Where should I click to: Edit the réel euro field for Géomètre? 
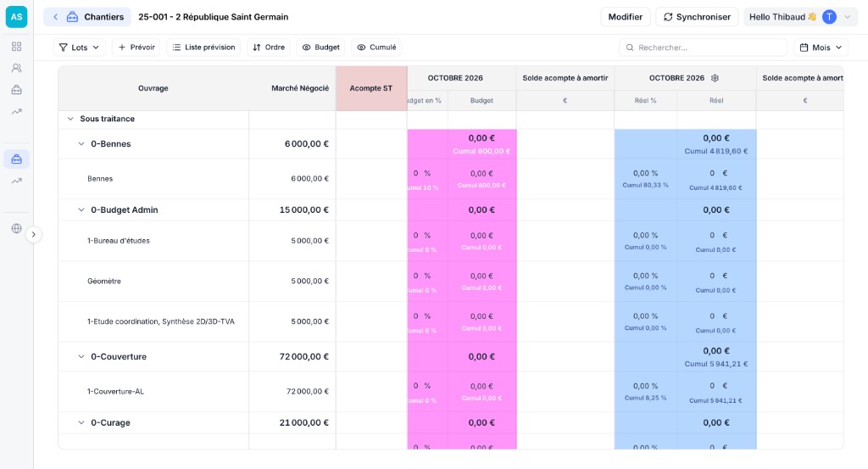712,276
